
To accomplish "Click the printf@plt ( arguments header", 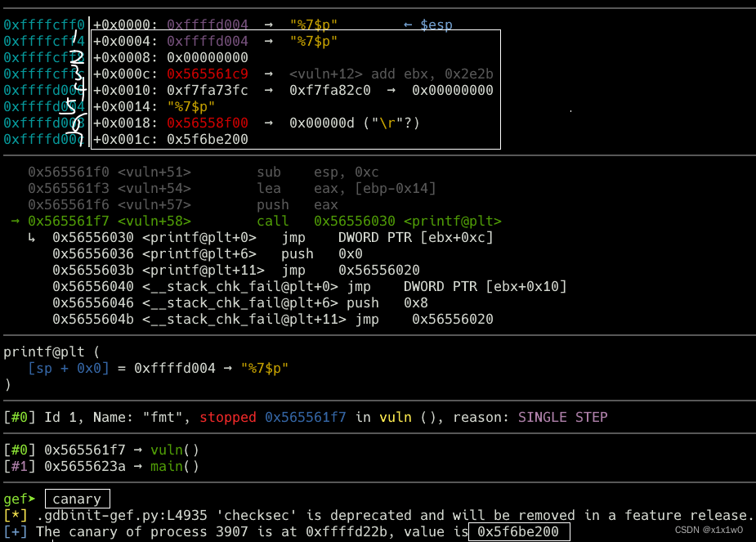I will coord(51,352).
